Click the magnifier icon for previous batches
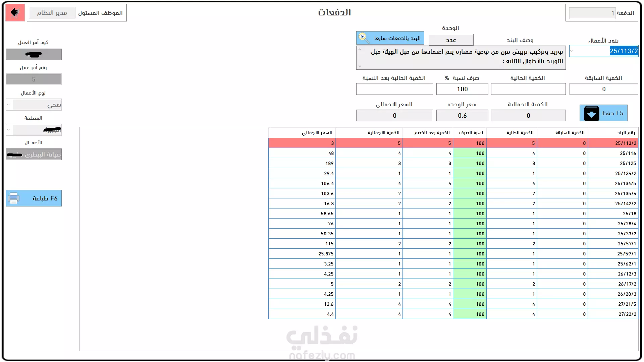The width and height of the screenshot is (644, 362). tap(364, 38)
